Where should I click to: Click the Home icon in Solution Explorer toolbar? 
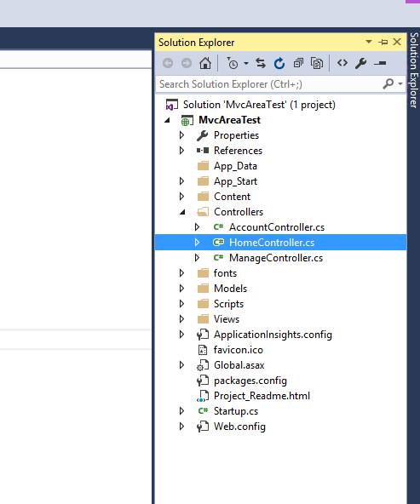(x=205, y=63)
